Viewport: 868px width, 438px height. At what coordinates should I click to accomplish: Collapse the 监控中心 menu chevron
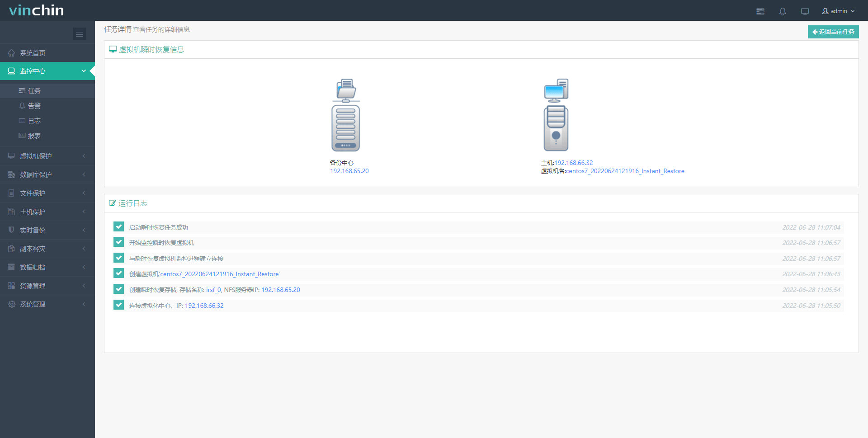pyautogui.click(x=84, y=71)
